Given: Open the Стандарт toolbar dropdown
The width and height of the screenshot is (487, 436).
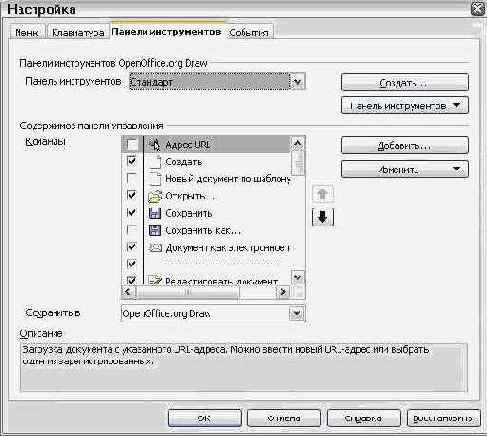Looking at the screenshot, I should [x=297, y=82].
